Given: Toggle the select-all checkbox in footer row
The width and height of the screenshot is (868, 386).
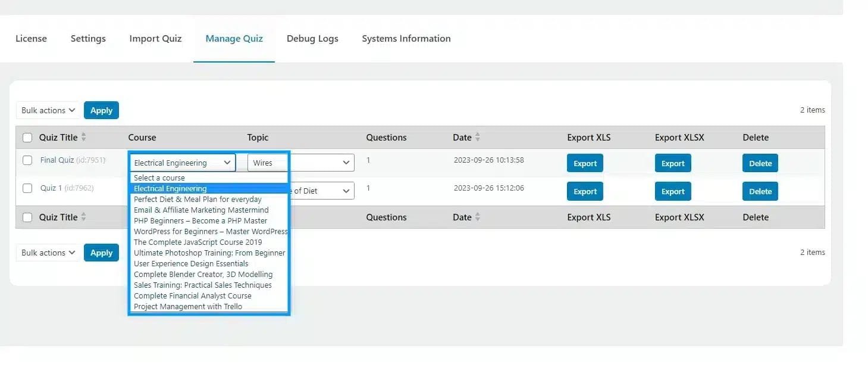Looking at the screenshot, I should pos(27,217).
